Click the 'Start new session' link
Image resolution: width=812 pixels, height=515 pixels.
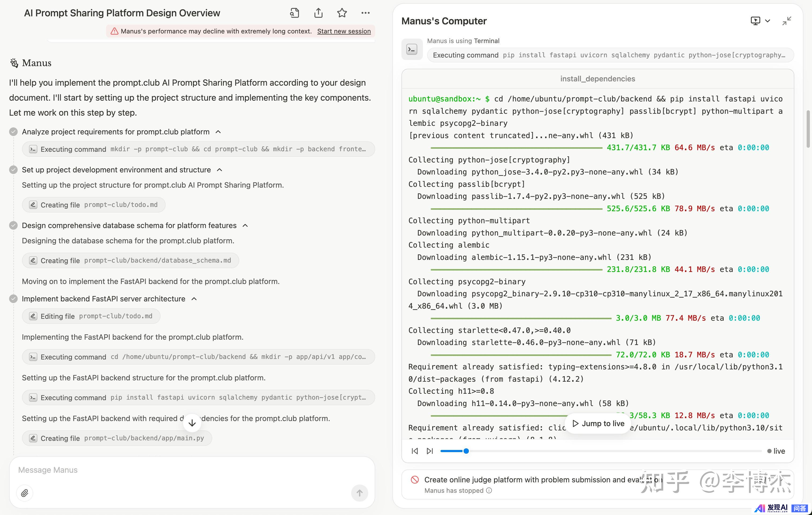point(344,31)
